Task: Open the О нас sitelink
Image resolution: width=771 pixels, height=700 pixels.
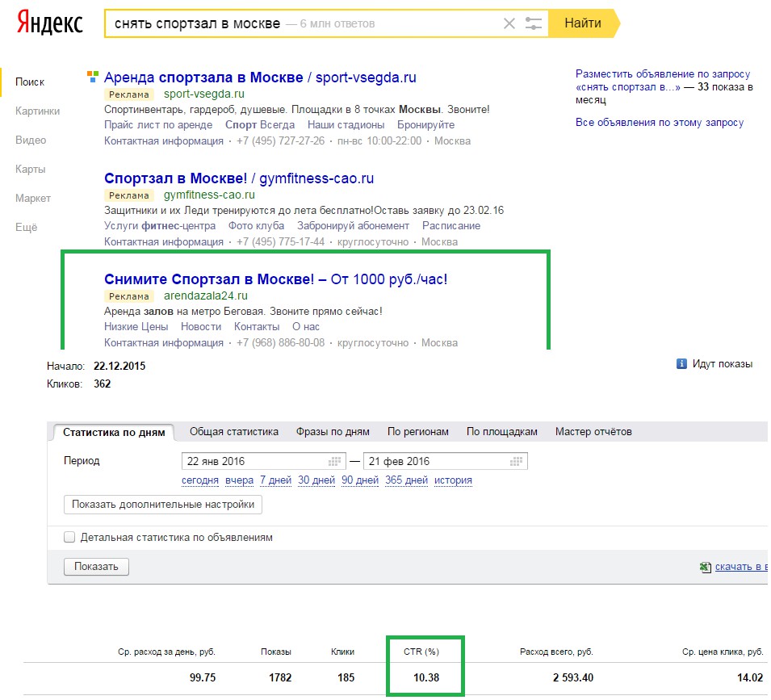Action: point(306,327)
